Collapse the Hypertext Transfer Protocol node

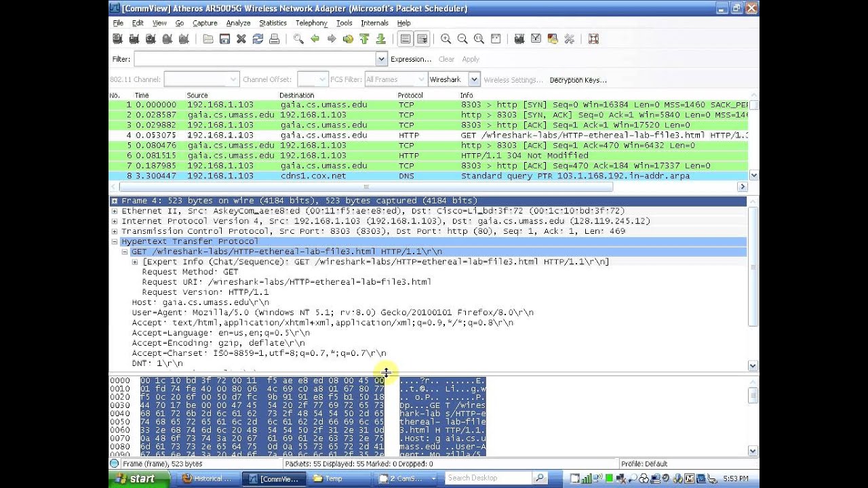click(115, 242)
